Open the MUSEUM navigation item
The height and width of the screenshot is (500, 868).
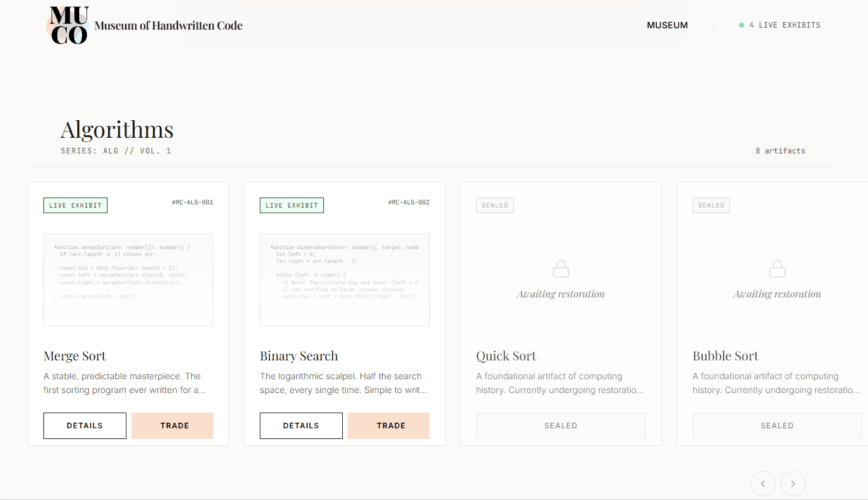[x=667, y=25]
